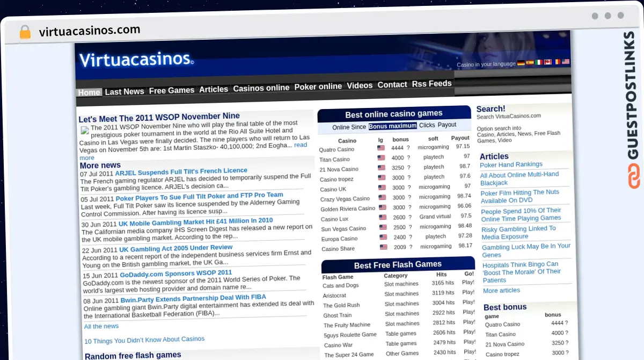This screenshot has width=644, height=360.
Task: Open the Contact menu item
Action: pyautogui.click(x=392, y=84)
